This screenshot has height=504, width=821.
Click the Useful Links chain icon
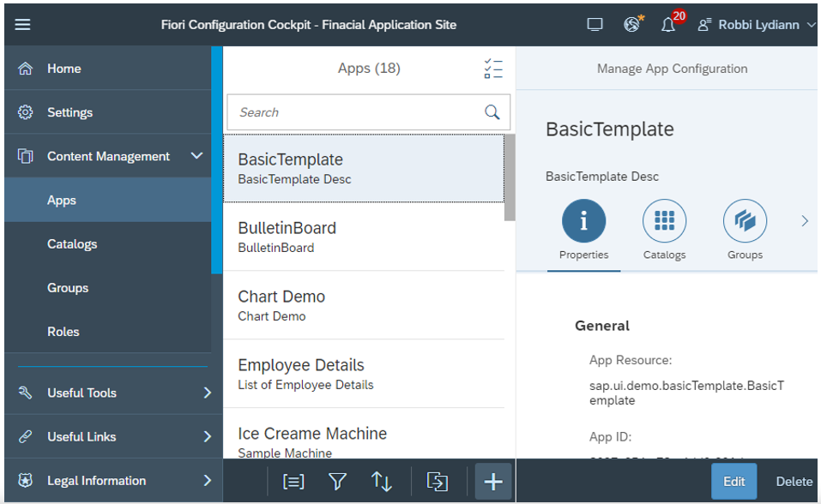click(x=25, y=436)
